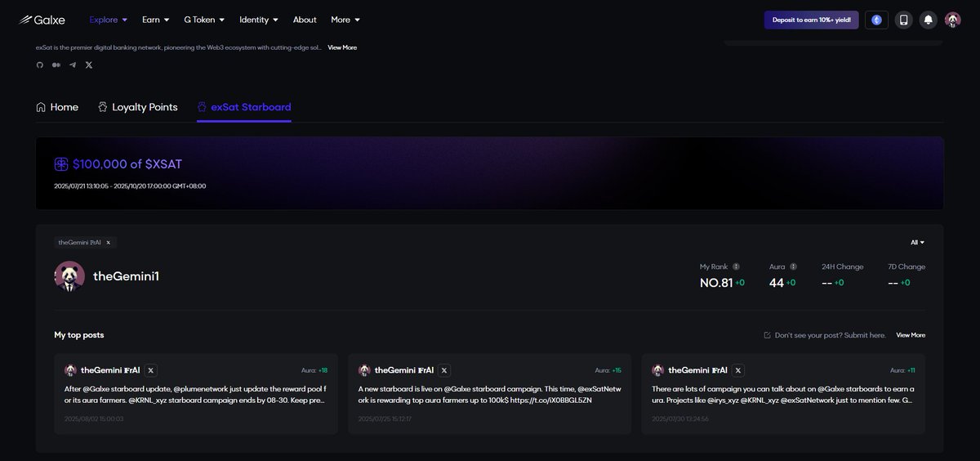Screen dimensions: 980x461
Task: Click View More for top posts
Action: pyautogui.click(x=911, y=335)
